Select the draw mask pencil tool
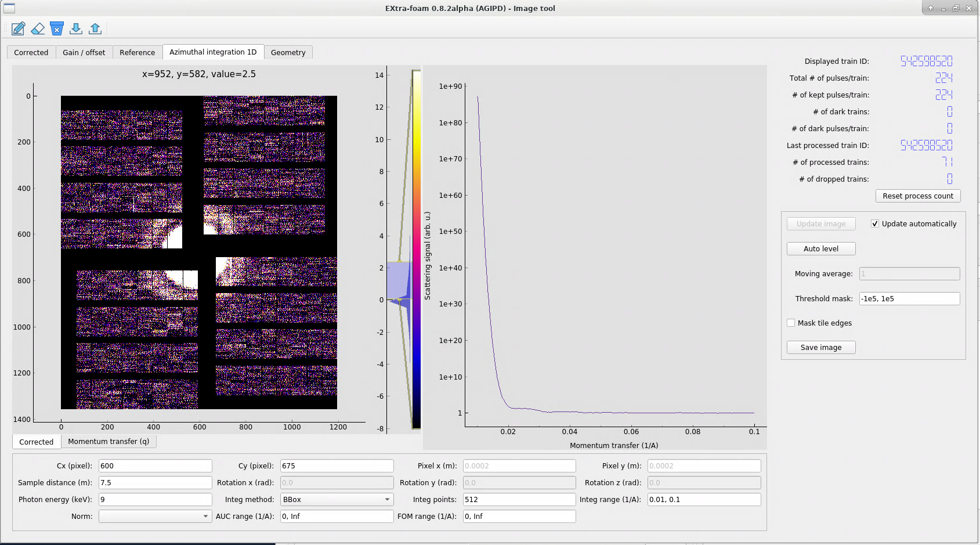 (x=18, y=28)
